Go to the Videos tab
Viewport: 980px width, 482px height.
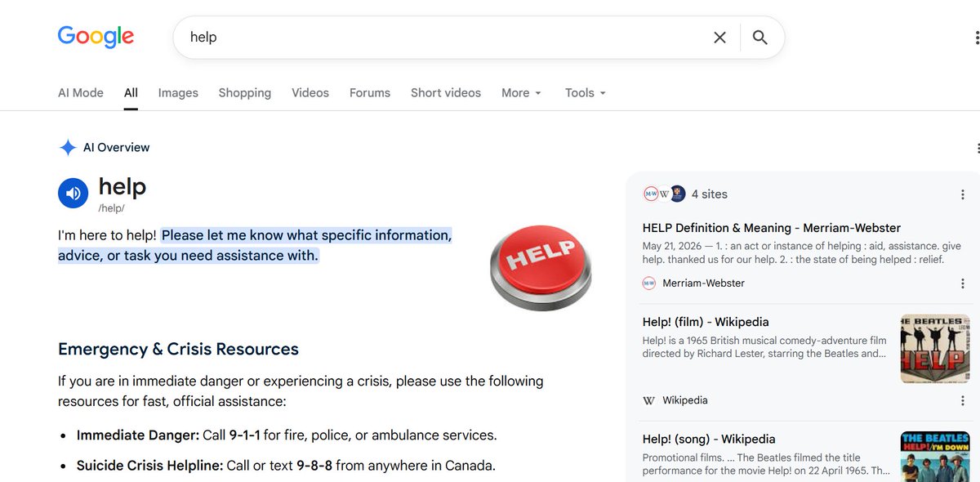(310, 93)
